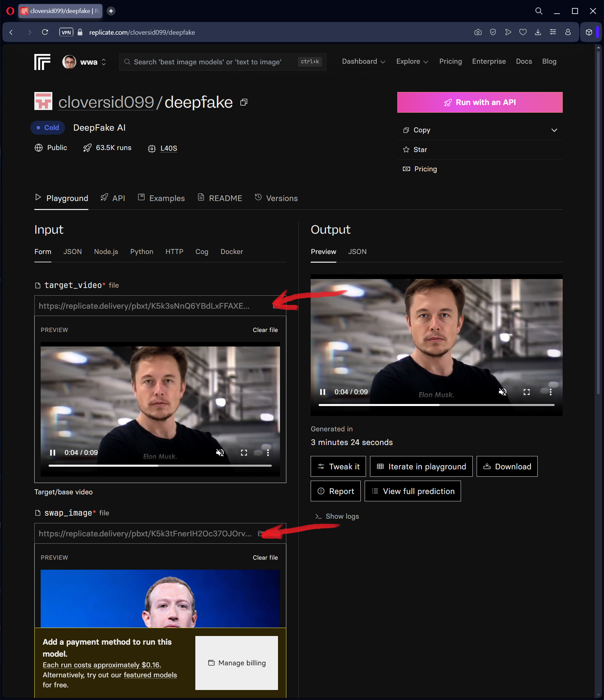Click the Replicate logo icon
This screenshot has width=604, height=700.
pos(42,62)
